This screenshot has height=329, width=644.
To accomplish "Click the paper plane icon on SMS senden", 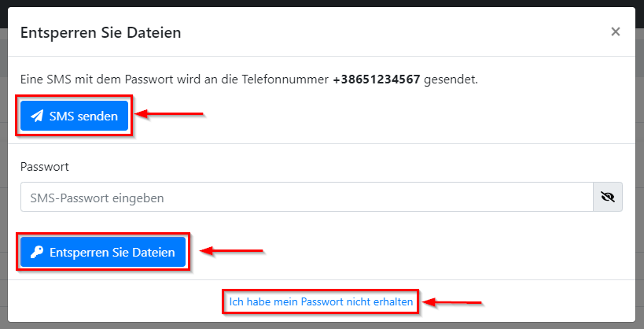I will tap(37, 116).
